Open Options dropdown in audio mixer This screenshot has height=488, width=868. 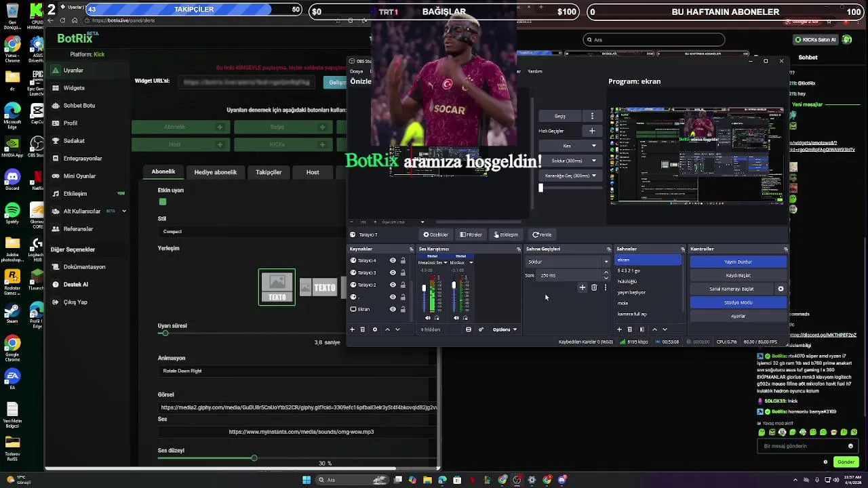pyautogui.click(x=505, y=329)
